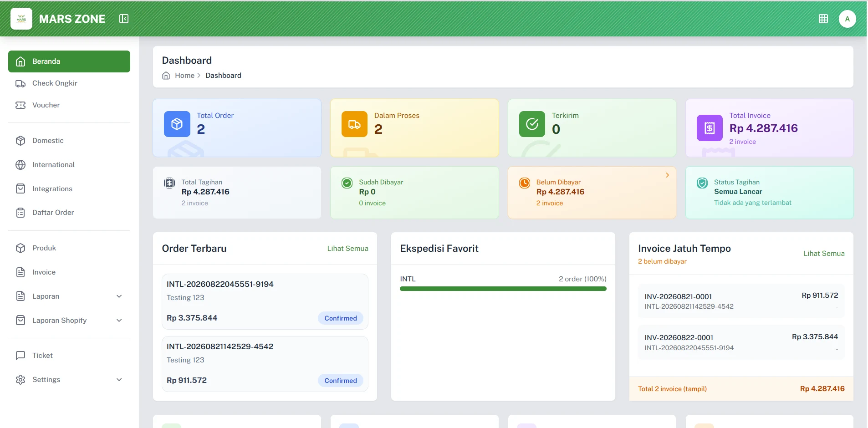Click 'Total 2 invoice (tampil)' text

click(673, 389)
